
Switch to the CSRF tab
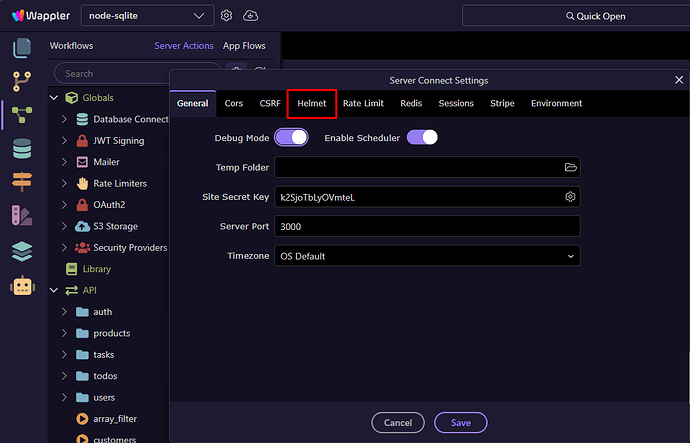tap(270, 103)
